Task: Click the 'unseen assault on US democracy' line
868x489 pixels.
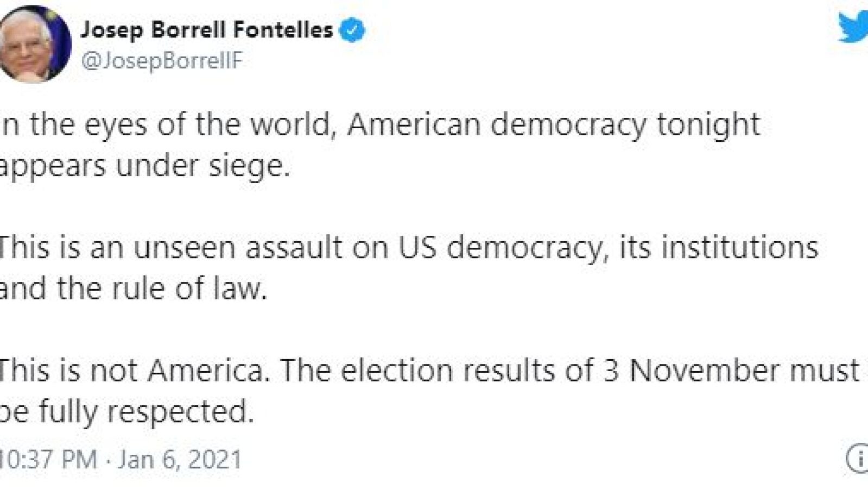Action: (x=407, y=248)
